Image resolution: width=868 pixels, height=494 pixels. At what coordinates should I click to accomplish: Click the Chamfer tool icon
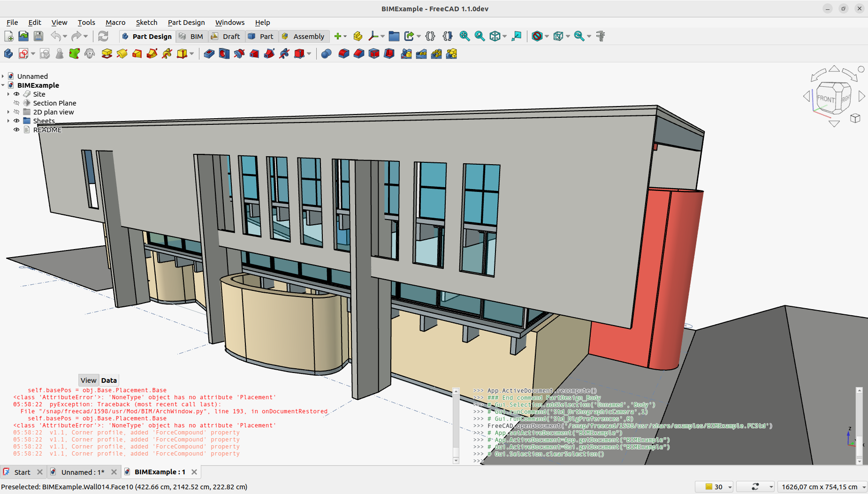pos(359,53)
